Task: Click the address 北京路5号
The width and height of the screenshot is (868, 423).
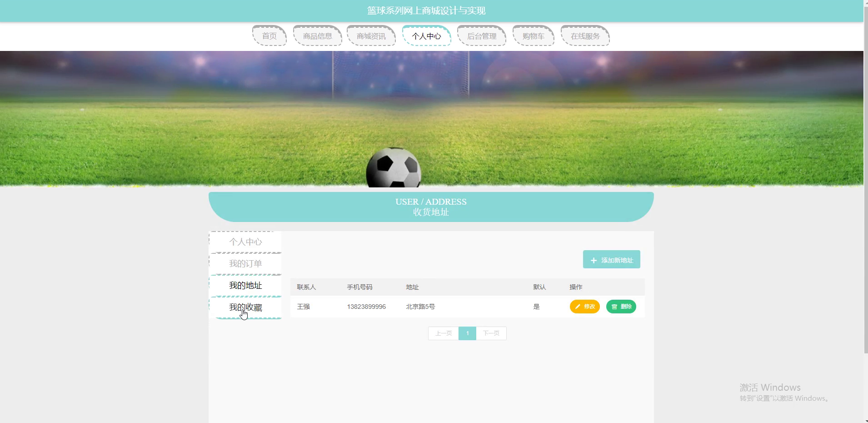Action: [x=420, y=307]
